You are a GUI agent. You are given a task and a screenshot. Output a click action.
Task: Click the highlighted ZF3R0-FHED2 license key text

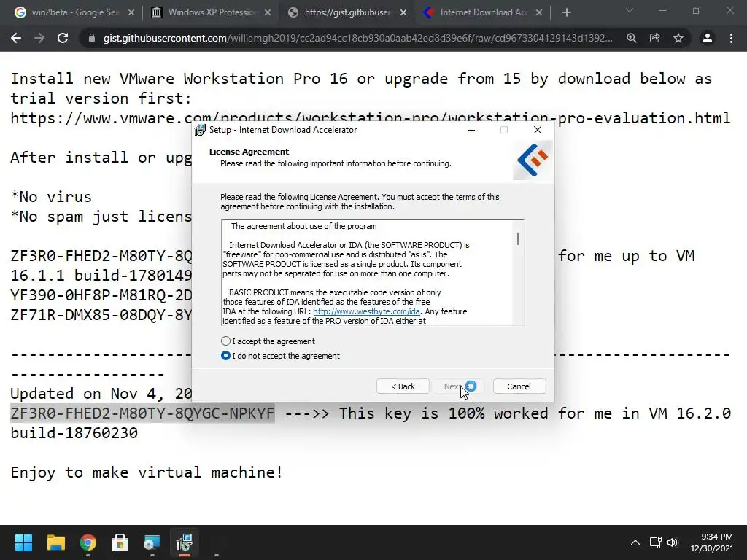tap(142, 413)
